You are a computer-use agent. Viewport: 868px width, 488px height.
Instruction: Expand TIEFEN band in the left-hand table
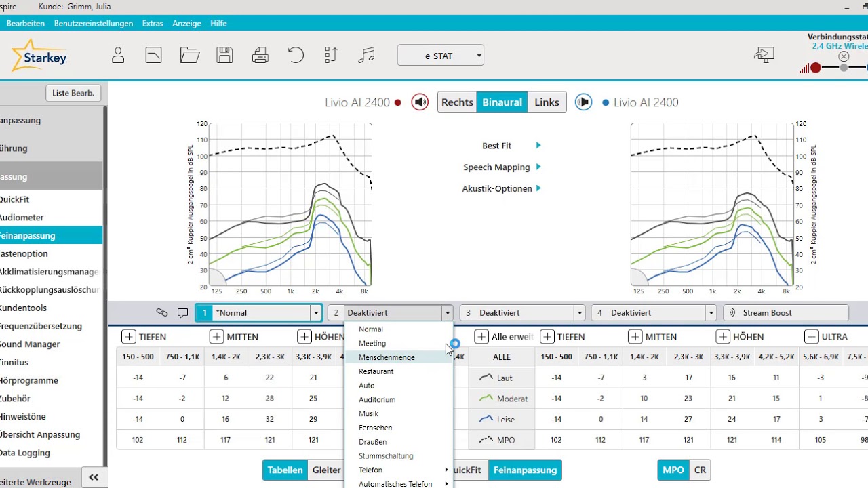129,337
